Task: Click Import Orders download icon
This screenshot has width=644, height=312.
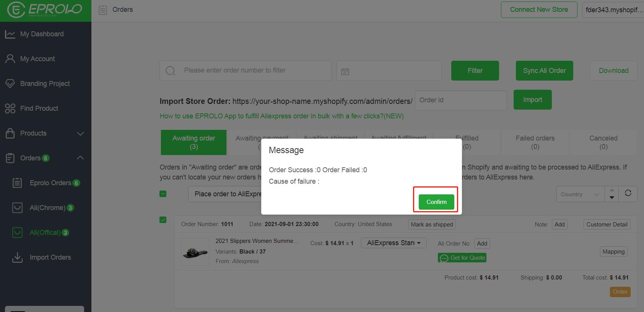Action: 17,257
